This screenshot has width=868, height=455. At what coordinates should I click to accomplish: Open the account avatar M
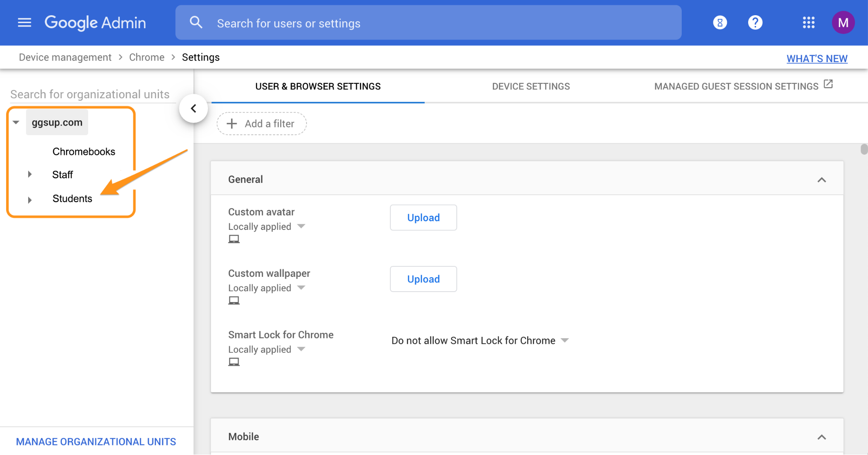[x=843, y=23]
